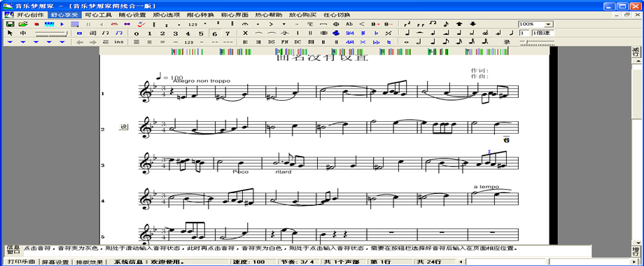
Task: Open the 开心创作 menu
Action: click(x=30, y=15)
